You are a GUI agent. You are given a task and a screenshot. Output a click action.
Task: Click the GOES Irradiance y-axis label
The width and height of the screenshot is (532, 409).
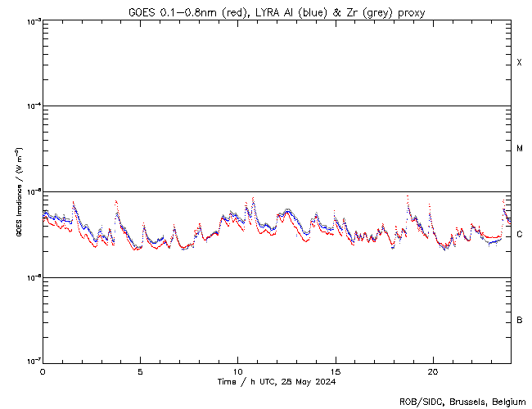click(x=18, y=192)
